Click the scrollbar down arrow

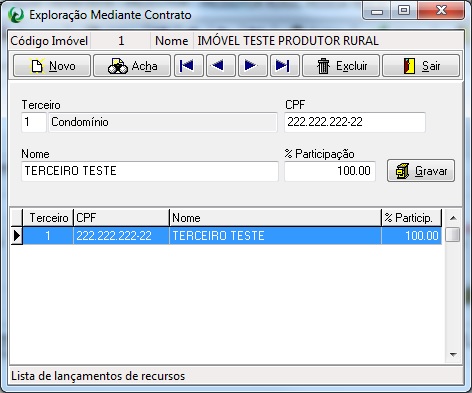453,355
